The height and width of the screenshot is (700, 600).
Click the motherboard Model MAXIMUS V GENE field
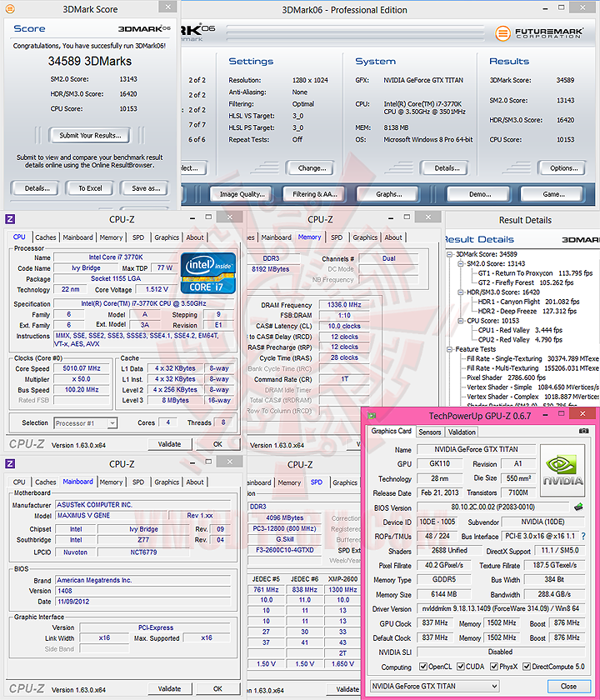click(x=111, y=515)
